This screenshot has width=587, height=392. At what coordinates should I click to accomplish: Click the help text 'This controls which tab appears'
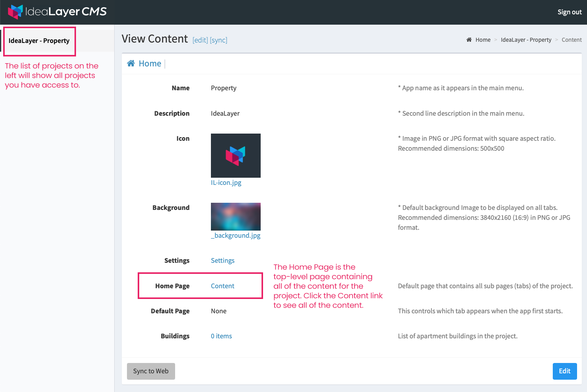[480, 311]
